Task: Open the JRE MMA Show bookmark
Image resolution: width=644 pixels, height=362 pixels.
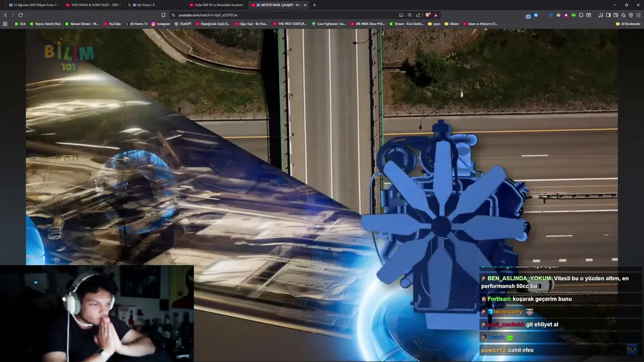Action: point(367,24)
